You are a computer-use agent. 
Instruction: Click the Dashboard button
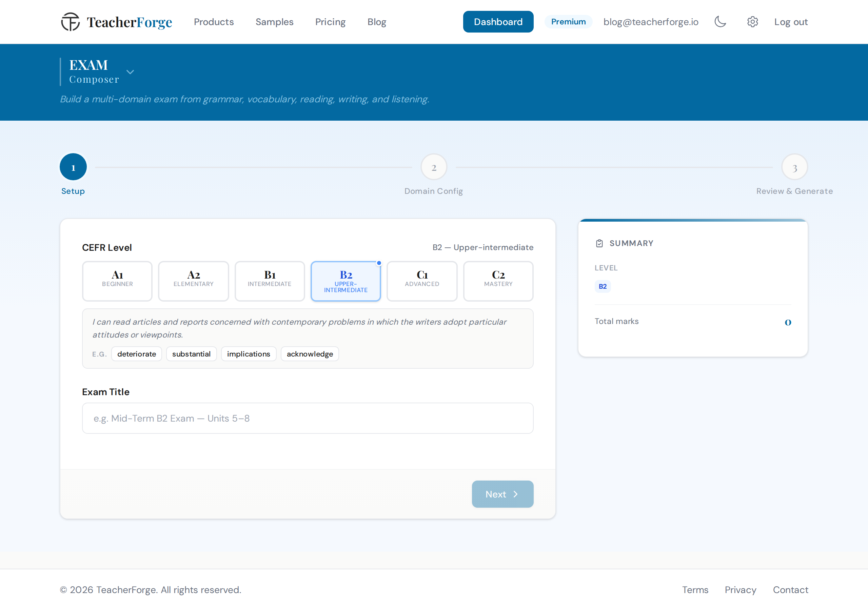498,22
